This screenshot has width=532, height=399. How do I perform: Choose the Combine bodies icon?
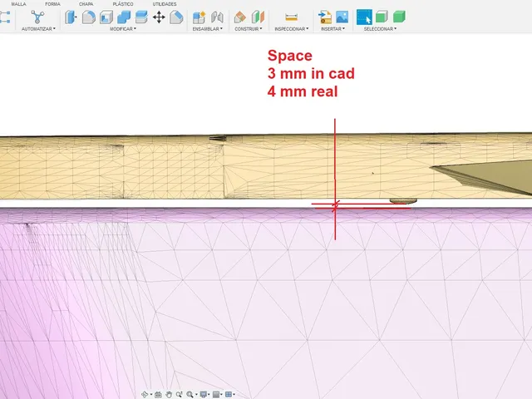(124, 17)
